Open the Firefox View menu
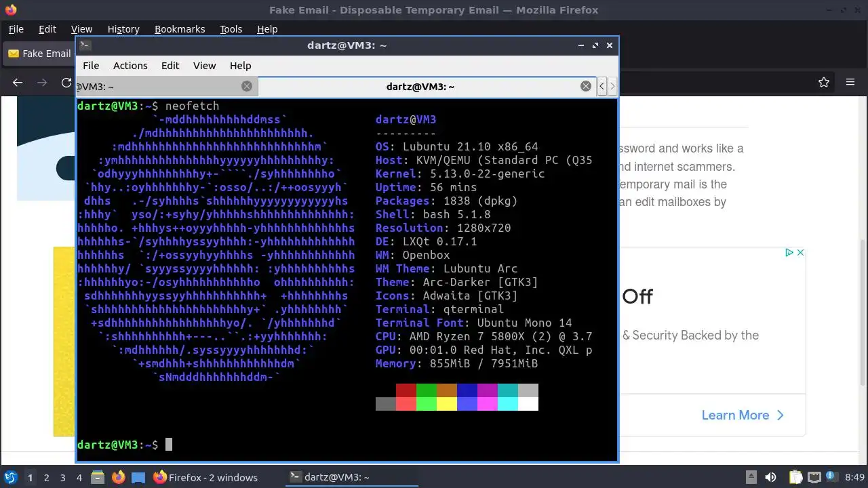This screenshot has width=868, height=488. [x=81, y=29]
